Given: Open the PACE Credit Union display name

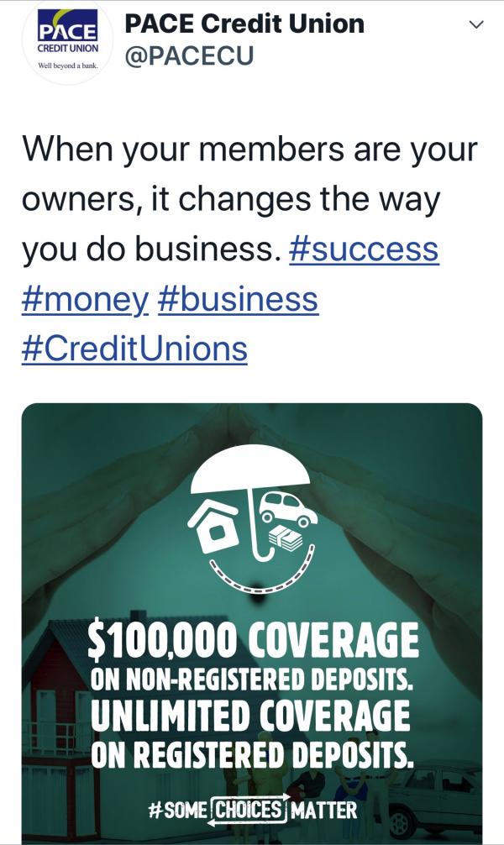Looking at the screenshot, I should [x=244, y=23].
